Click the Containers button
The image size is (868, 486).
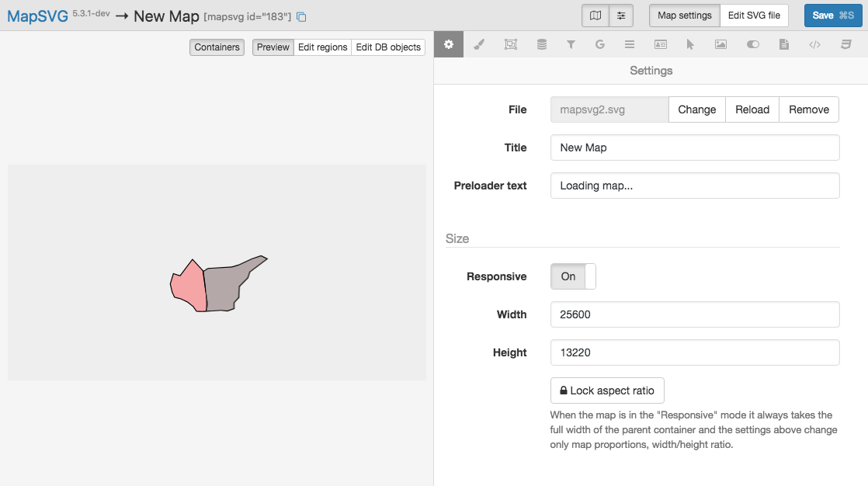(x=217, y=47)
